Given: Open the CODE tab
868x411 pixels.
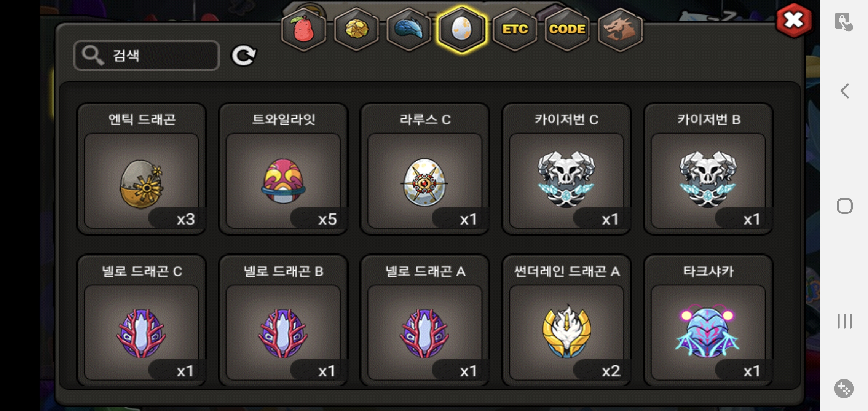Looking at the screenshot, I should click(x=567, y=29).
